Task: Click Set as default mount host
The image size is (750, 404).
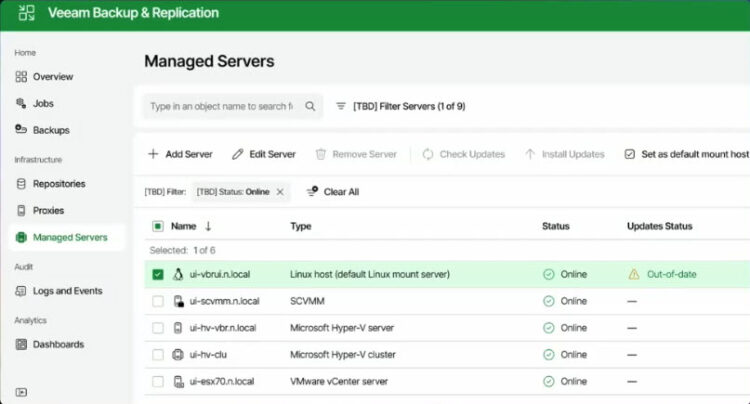Action: click(686, 155)
